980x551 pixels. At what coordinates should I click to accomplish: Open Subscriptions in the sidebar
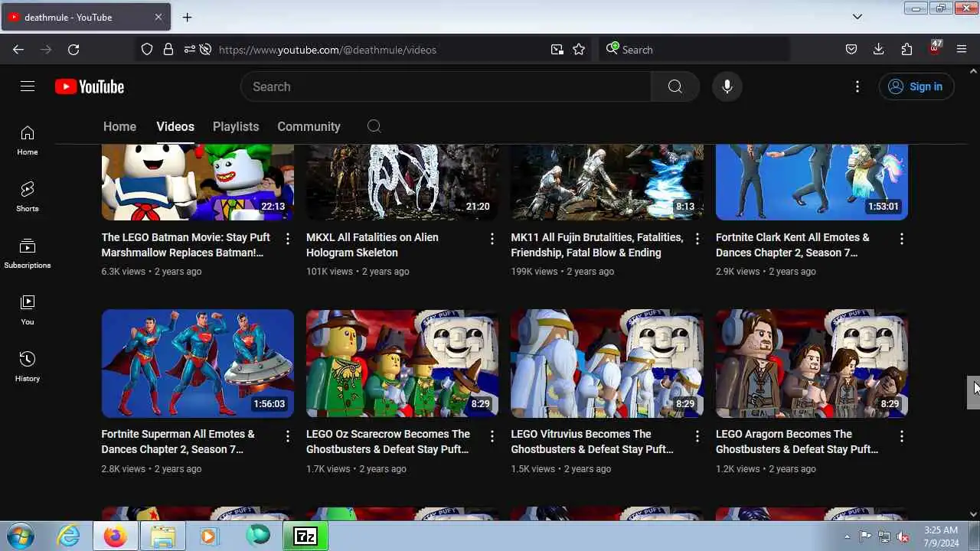[28, 254]
